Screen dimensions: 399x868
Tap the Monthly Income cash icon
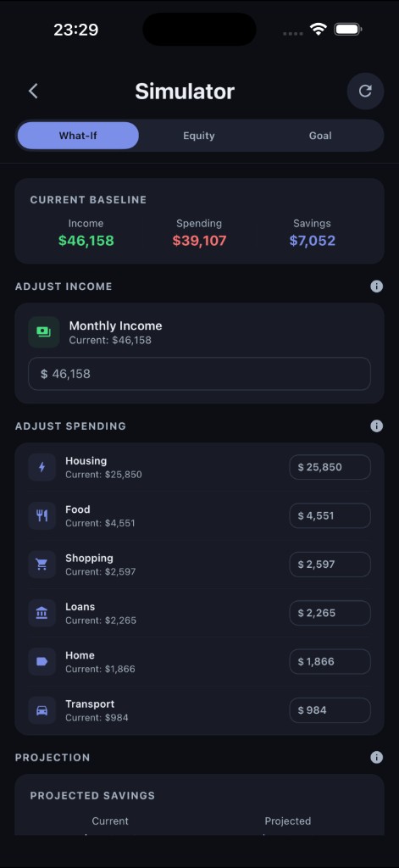pyautogui.click(x=44, y=332)
